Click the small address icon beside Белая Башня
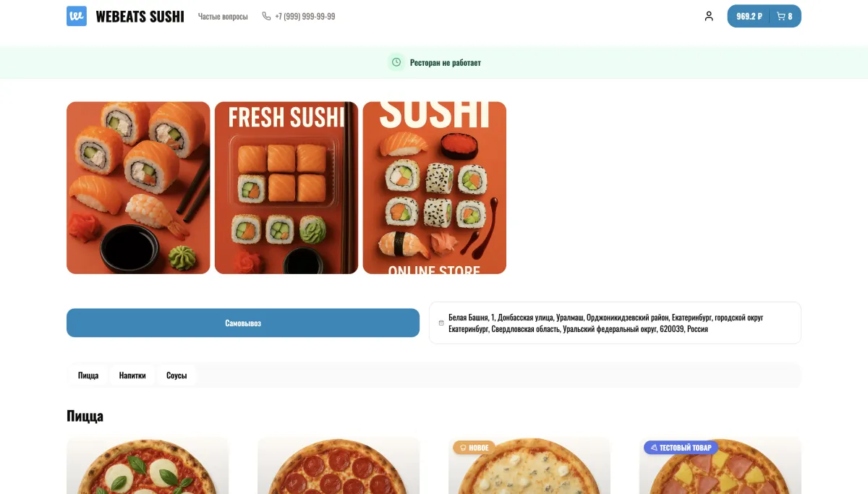 pyautogui.click(x=441, y=323)
